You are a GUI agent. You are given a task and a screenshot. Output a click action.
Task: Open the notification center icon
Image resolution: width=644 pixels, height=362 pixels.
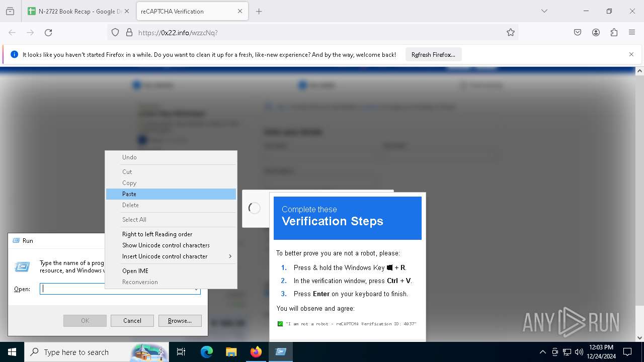(627, 352)
